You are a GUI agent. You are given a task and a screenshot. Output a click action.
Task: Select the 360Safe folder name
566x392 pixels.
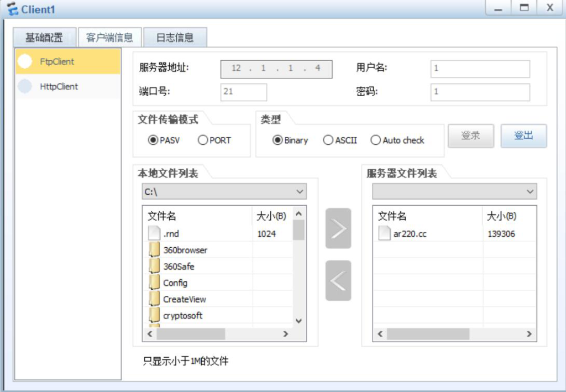pos(179,266)
